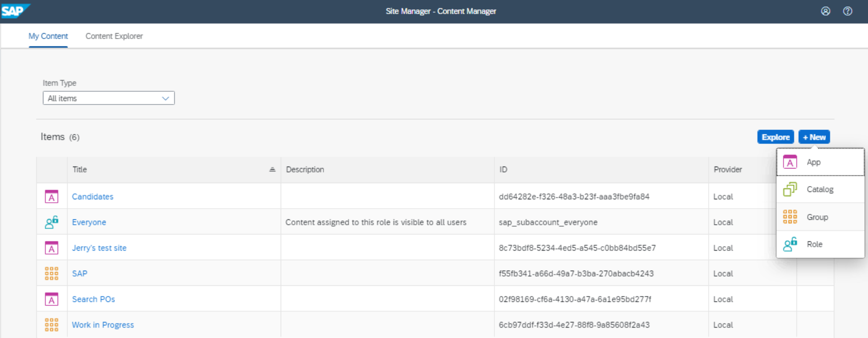Screen dimensions: 868x338
Task: Click ID f55fb341-a66d-49a7-b3ba-270abacb4243
Action: (x=576, y=274)
